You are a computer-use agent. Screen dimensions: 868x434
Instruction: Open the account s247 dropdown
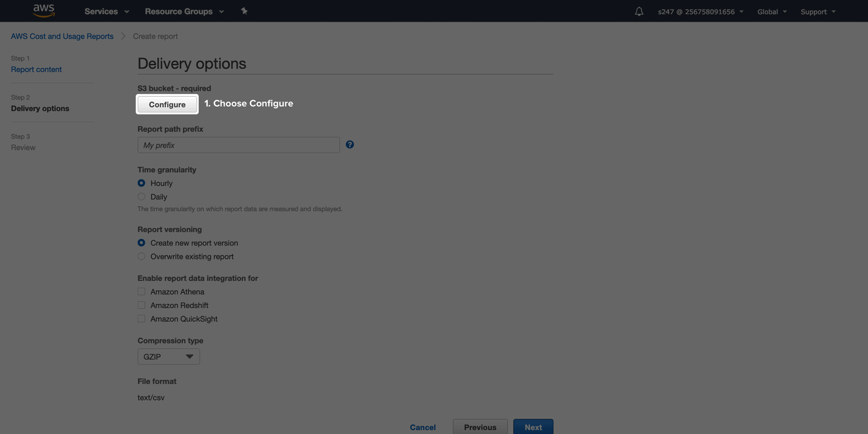click(x=700, y=11)
